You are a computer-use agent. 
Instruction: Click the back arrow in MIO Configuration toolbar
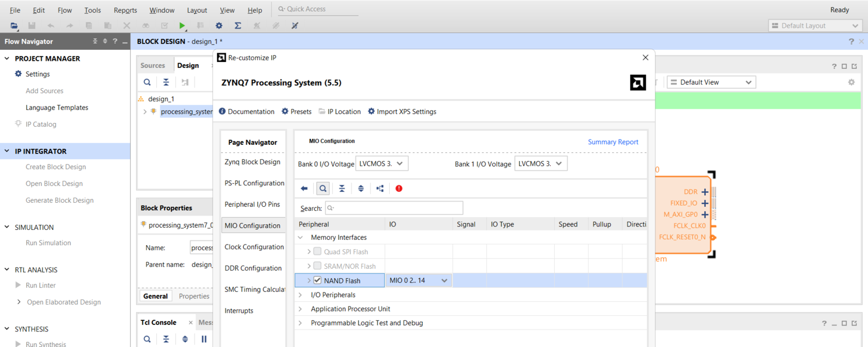304,188
